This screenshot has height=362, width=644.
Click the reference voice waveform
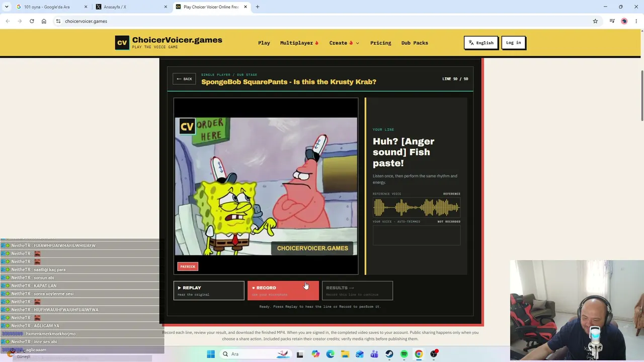click(x=417, y=207)
